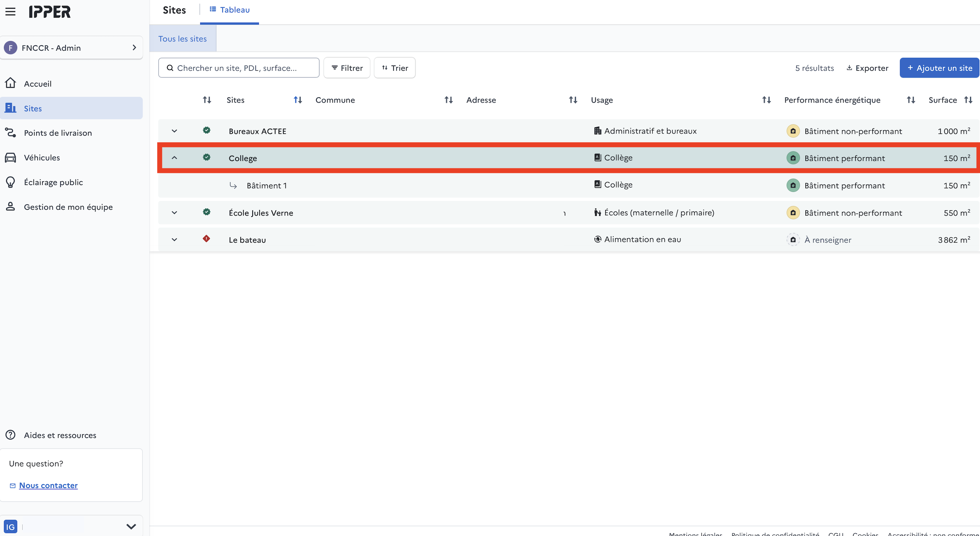Expand the Le bateau row chevron

point(174,240)
